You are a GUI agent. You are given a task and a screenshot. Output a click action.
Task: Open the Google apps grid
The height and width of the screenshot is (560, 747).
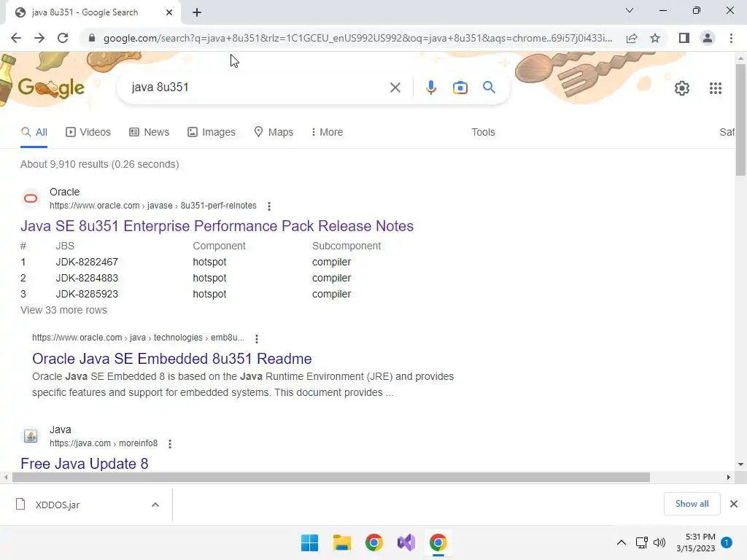coord(715,88)
